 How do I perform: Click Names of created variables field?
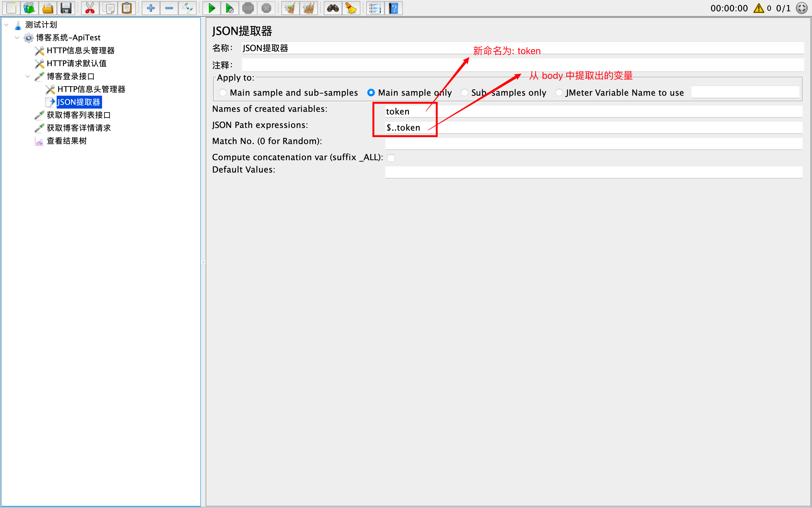pos(594,111)
